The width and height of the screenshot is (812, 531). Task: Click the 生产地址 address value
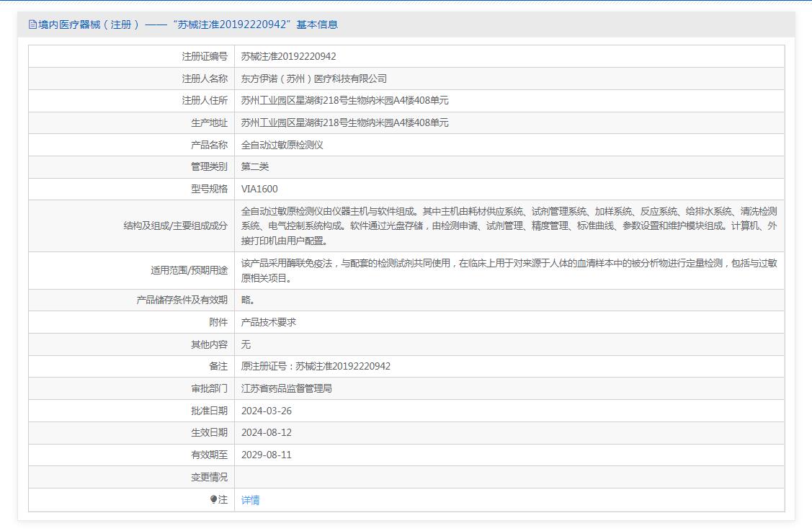344,122
